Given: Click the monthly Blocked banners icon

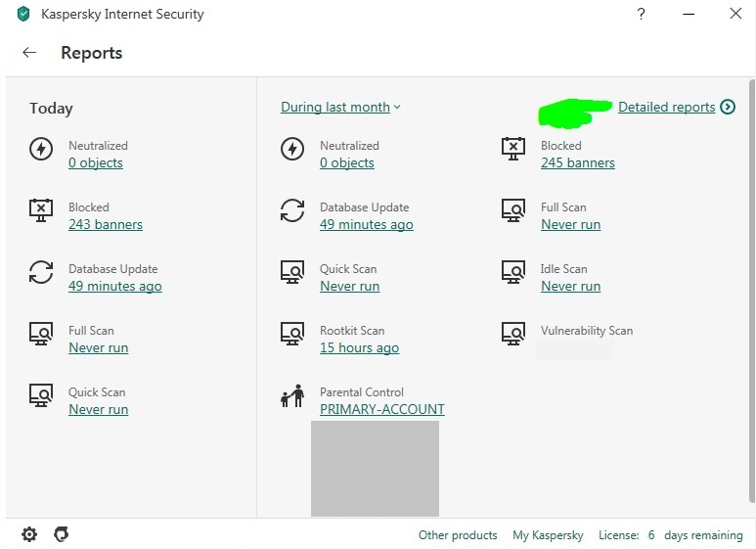Looking at the screenshot, I should (513, 149).
